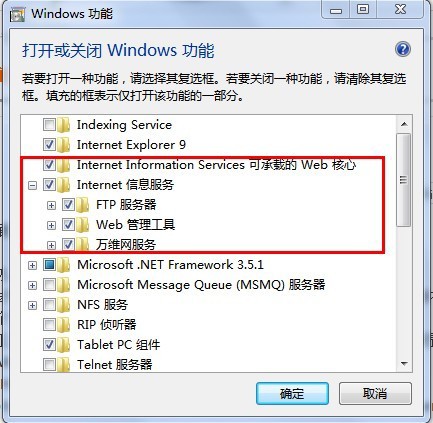This screenshot has height=423, width=433.
Task: Click the folder icon next to Internet Explorer 9
Action: [63, 145]
